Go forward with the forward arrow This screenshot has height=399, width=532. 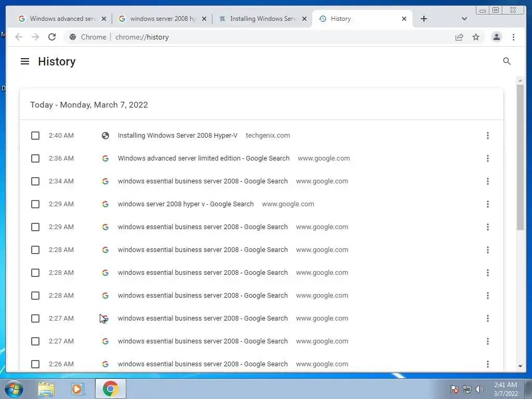pyautogui.click(x=35, y=37)
